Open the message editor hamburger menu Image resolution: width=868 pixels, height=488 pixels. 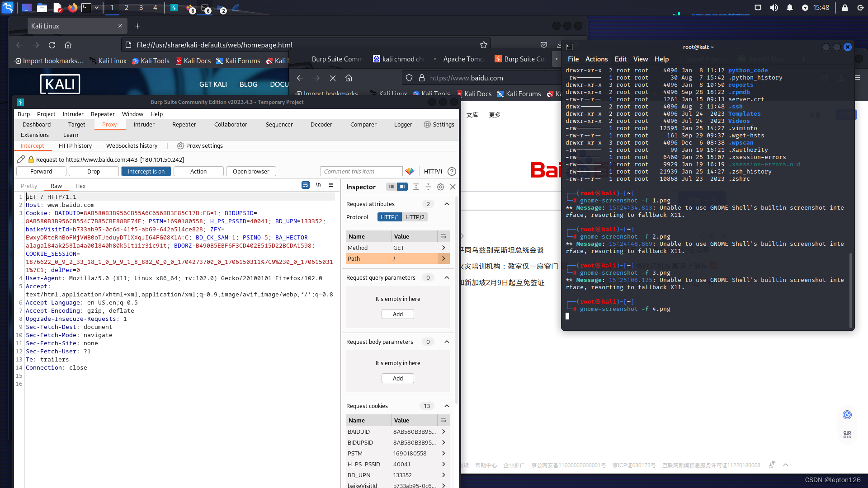tap(331, 185)
